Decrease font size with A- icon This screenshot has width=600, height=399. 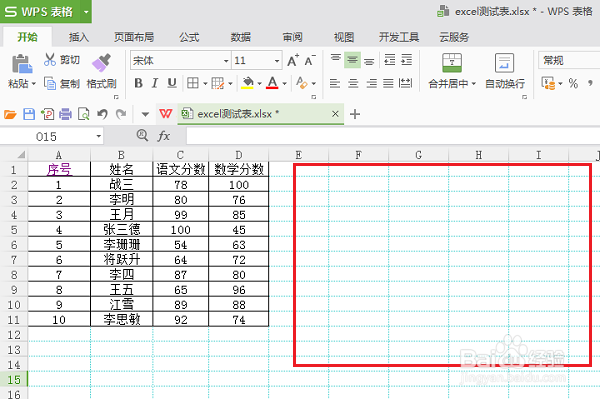point(310,60)
